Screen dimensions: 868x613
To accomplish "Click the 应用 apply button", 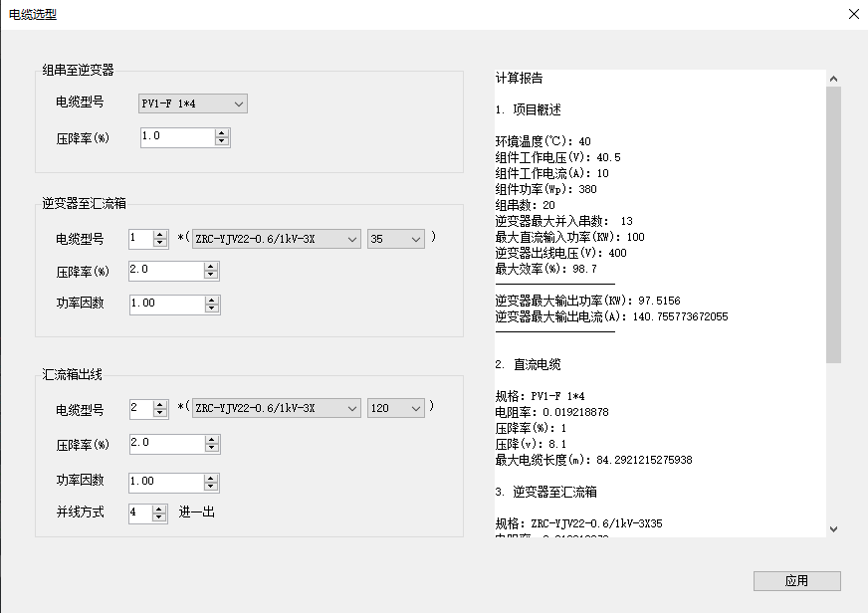I will pos(796,581).
